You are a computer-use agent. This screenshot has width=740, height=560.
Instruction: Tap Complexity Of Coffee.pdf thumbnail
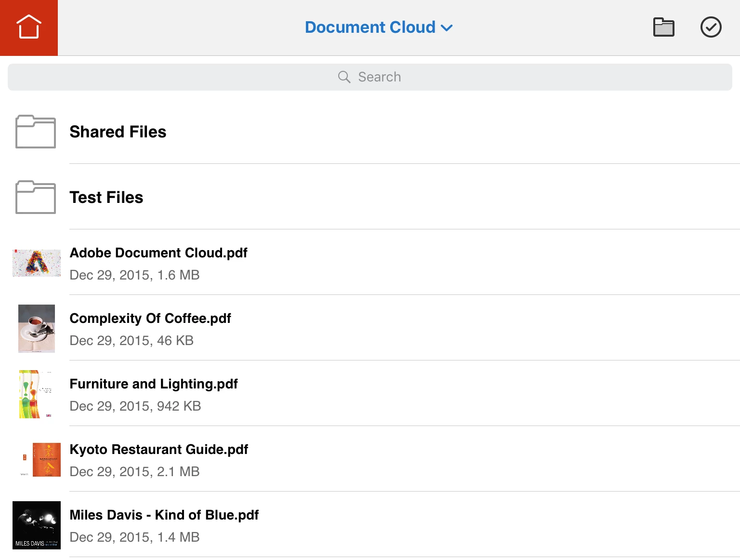37,329
